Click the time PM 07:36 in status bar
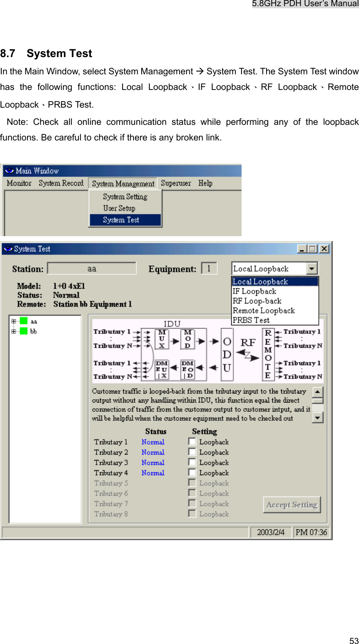The height and width of the screenshot is (644, 359). (311, 532)
